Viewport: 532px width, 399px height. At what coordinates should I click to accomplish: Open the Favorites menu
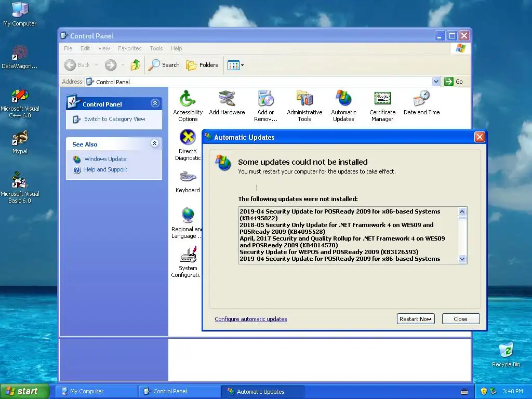point(129,48)
